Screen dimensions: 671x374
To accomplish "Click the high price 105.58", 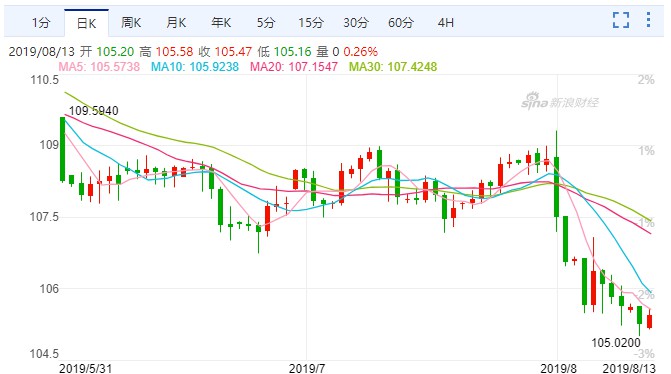I will coord(174,52).
